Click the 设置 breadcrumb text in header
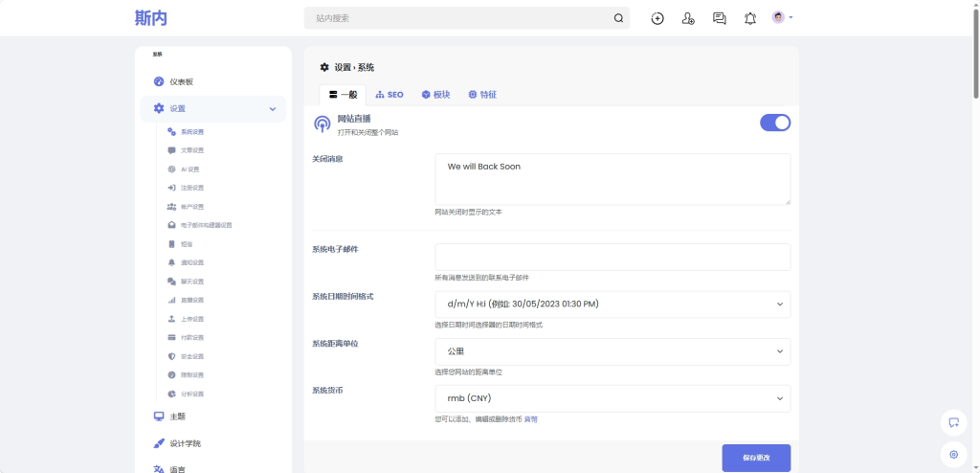Screen dimensions: 980x473 pos(343,68)
